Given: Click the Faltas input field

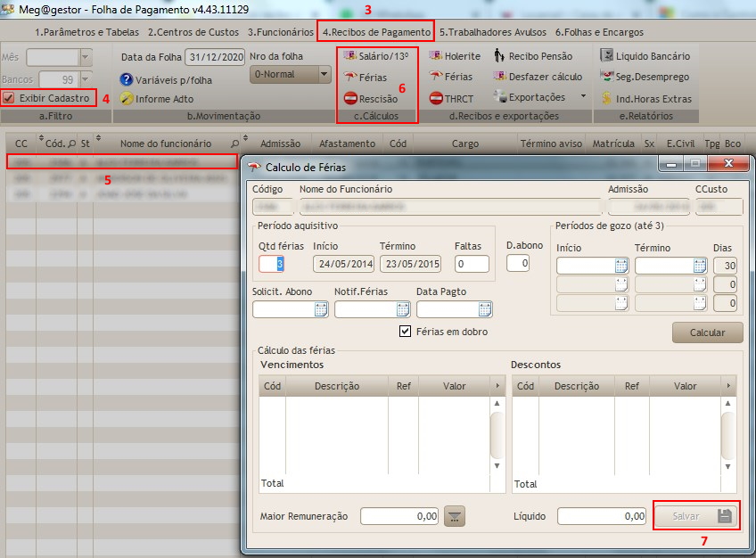Looking at the screenshot, I should (x=471, y=264).
